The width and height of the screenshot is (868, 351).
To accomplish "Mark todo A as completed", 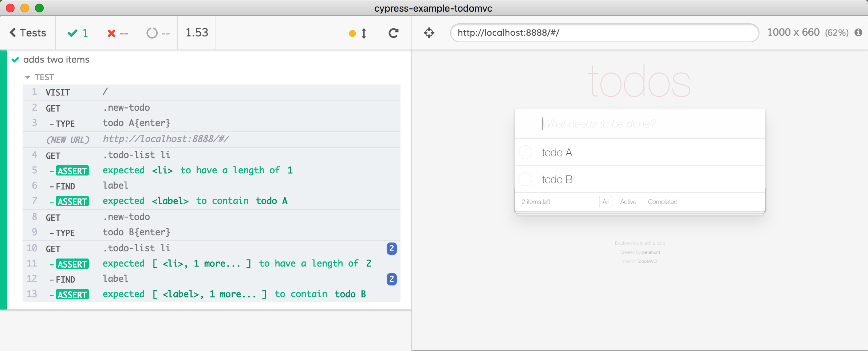I will 525,152.
